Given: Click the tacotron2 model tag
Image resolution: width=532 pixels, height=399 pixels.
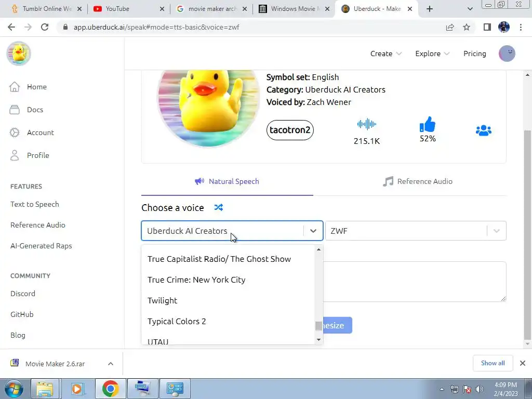Looking at the screenshot, I should (x=290, y=130).
